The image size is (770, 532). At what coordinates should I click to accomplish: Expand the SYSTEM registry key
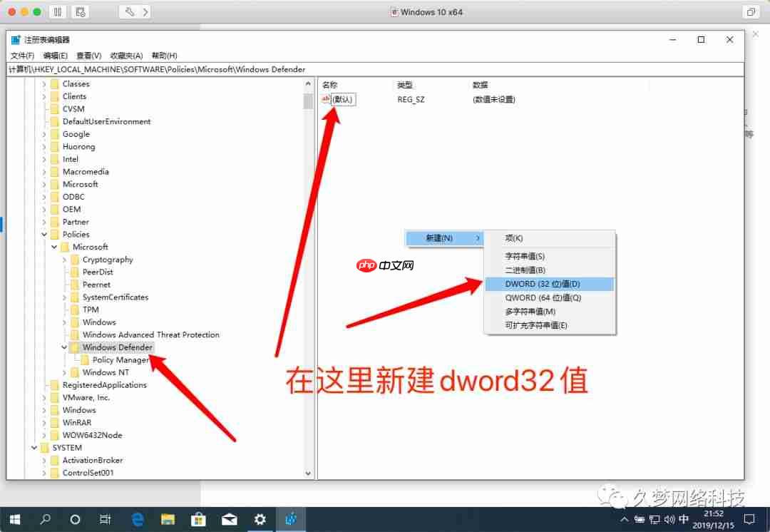tap(34, 447)
